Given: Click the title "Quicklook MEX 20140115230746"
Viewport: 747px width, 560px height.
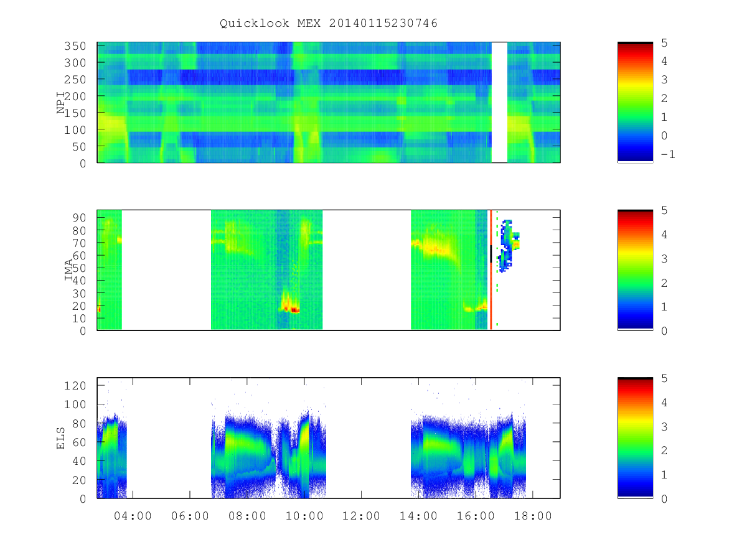Looking at the screenshot, I should point(329,23).
